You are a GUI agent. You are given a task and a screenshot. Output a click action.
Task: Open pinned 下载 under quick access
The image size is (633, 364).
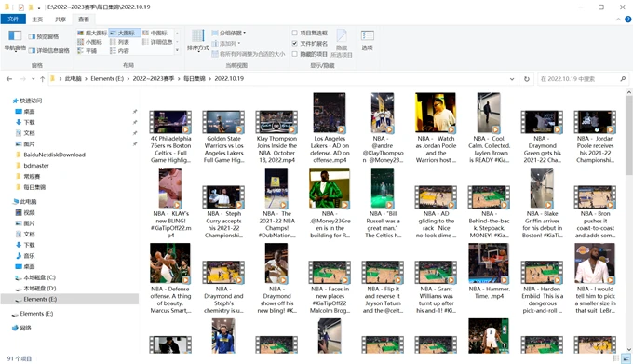coord(29,122)
